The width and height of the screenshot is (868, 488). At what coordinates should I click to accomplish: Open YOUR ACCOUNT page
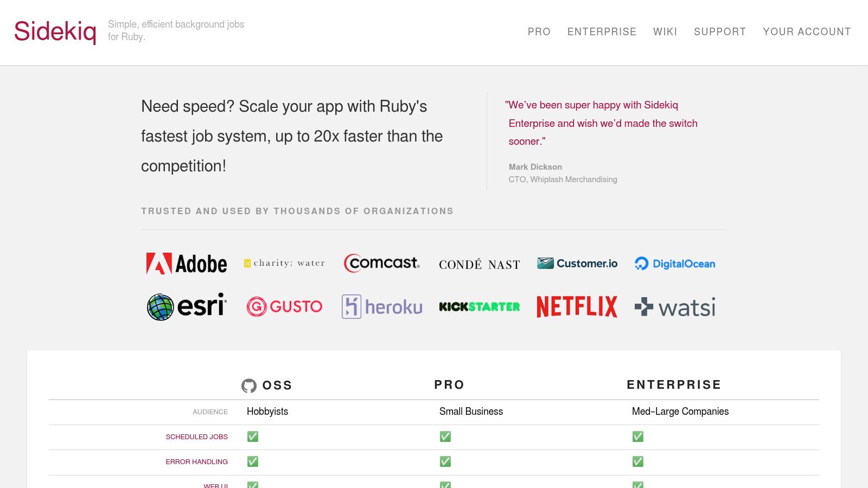coord(807,31)
